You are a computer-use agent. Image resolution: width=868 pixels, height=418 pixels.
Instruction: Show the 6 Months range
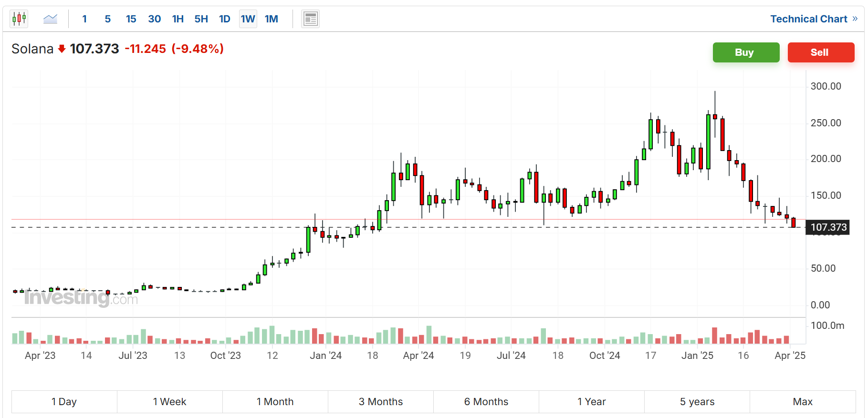point(486,402)
